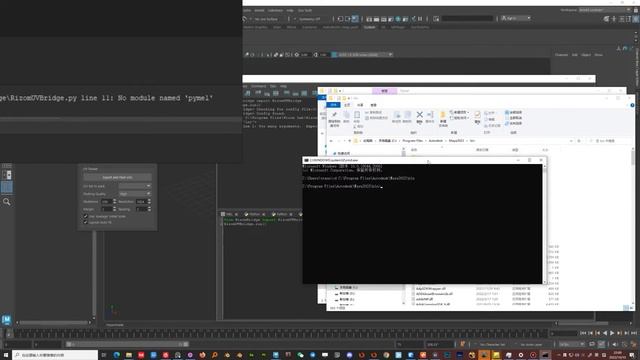
Task: Refresh the Explorer address bar
Action: (579, 141)
